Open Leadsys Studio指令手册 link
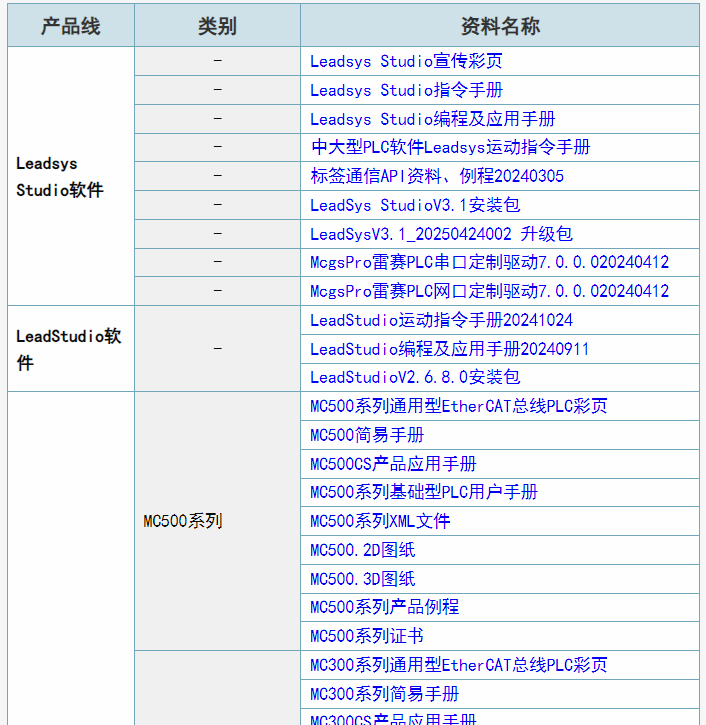706x725 pixels. coord(406,90)
